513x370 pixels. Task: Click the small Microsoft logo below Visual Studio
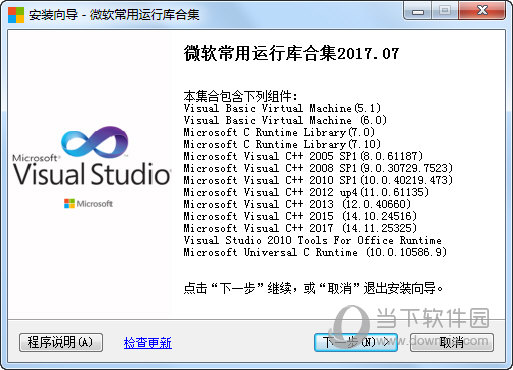88,203
